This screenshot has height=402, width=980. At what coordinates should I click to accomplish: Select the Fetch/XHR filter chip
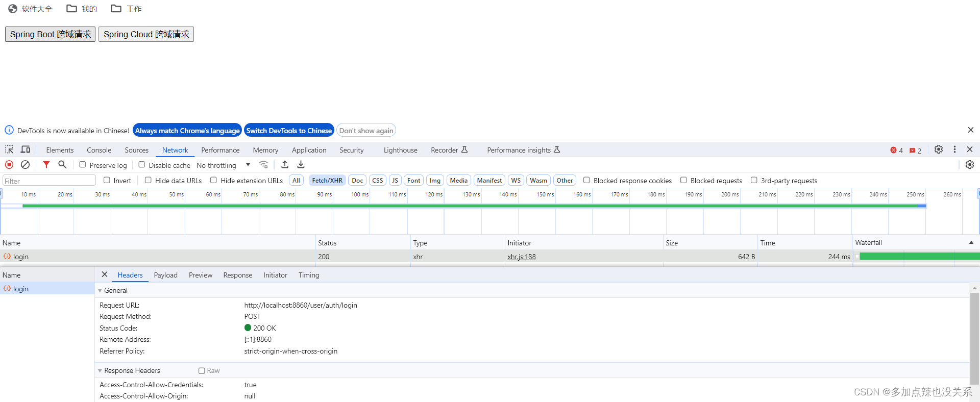(x=327, y=180)
